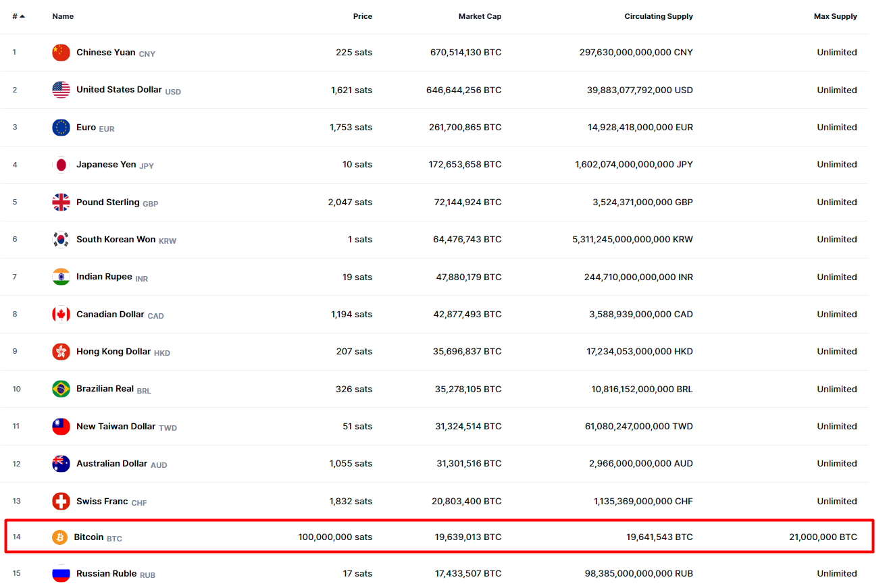Open the Chinese Yuan currency page
This screenshot has height=588, width=889.
[x=106, y=52]
